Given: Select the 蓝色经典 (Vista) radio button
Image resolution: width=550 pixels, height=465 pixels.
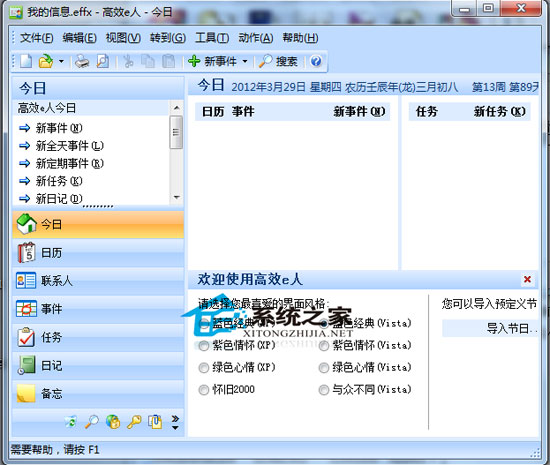Looking at the screenshot, I should point(324,323).
